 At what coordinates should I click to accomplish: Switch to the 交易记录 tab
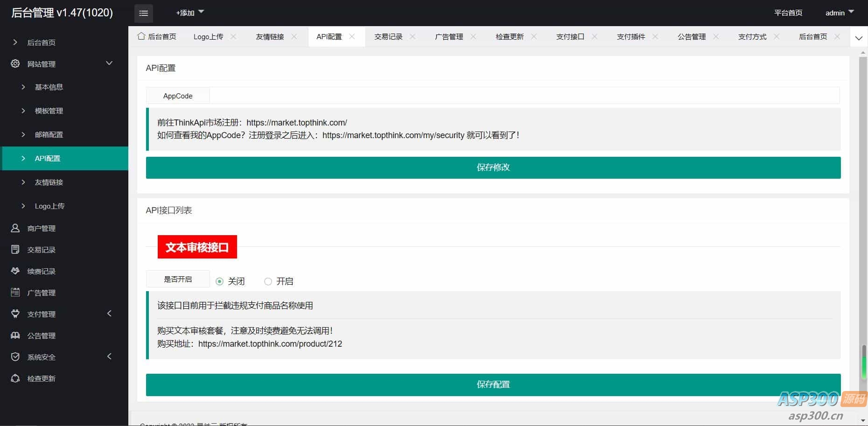[388, 36]
